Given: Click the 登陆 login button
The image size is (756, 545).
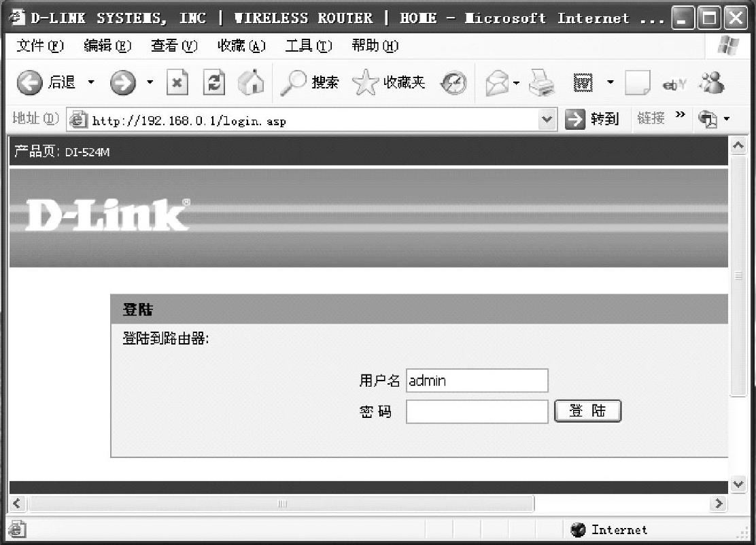Looking at the screenshot, I should click(587, 411).
